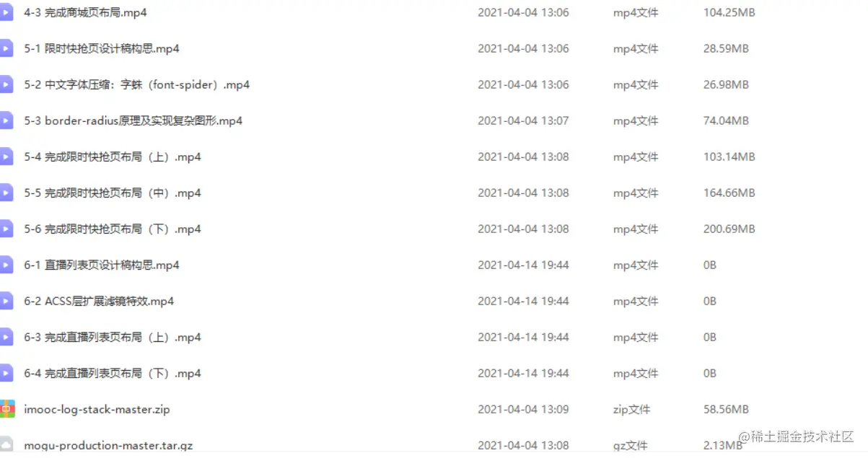868x458 pixels.
Task: Click the video icon of 4-3 完成商城页布局.mp4
Action: click(x=6, y=12)
